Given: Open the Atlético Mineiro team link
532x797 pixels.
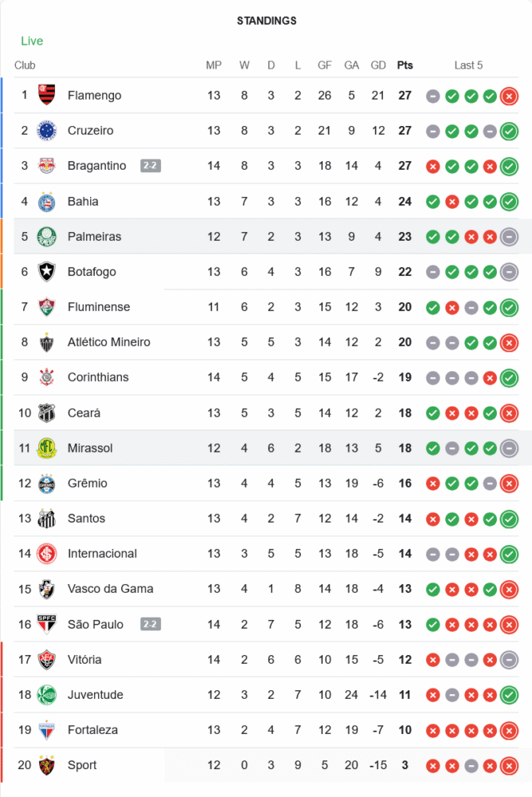Looking at the screenshot, I should [108, 342].
